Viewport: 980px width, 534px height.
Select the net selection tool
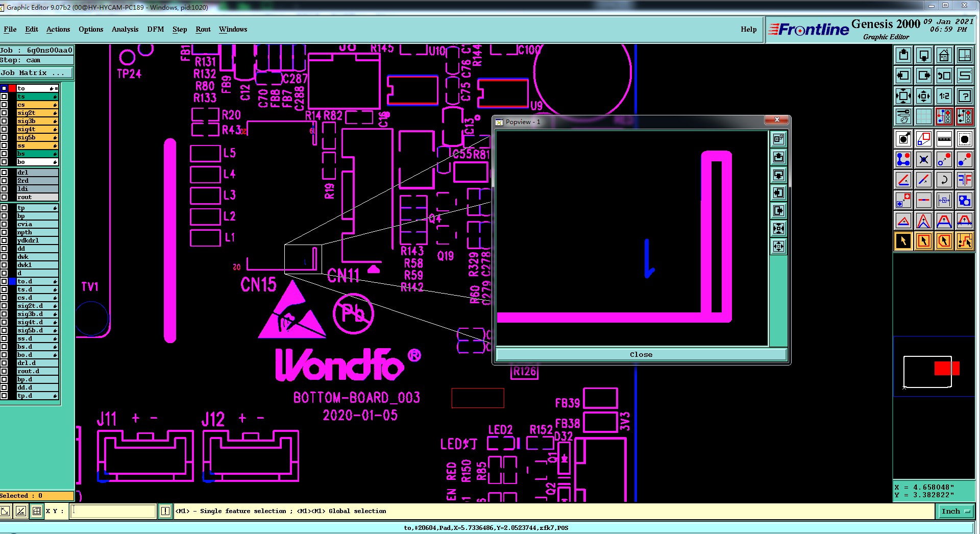[x=965, y=241]
